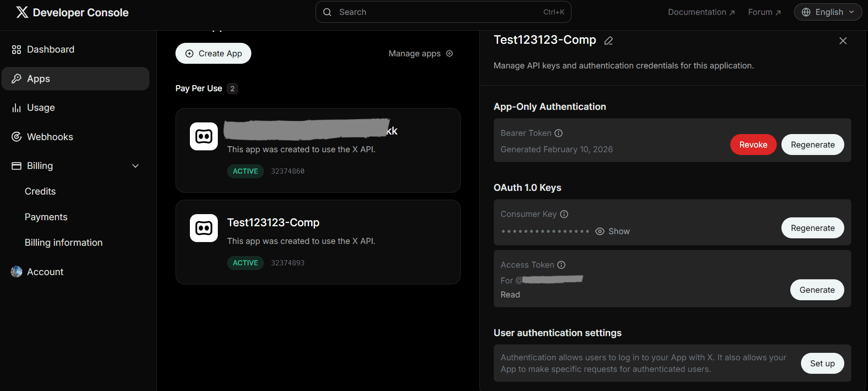Click the Access Token info icon
Viewport: 868px width, 391px height.
[561, 265]
